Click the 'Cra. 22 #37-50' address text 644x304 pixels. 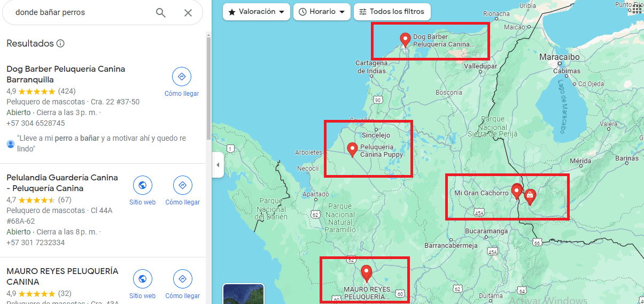[x=114, y=102]
